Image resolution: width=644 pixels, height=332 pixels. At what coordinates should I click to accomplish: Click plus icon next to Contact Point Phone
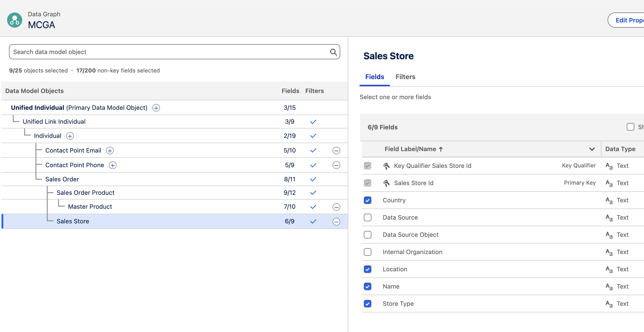(x=113, y=165)
